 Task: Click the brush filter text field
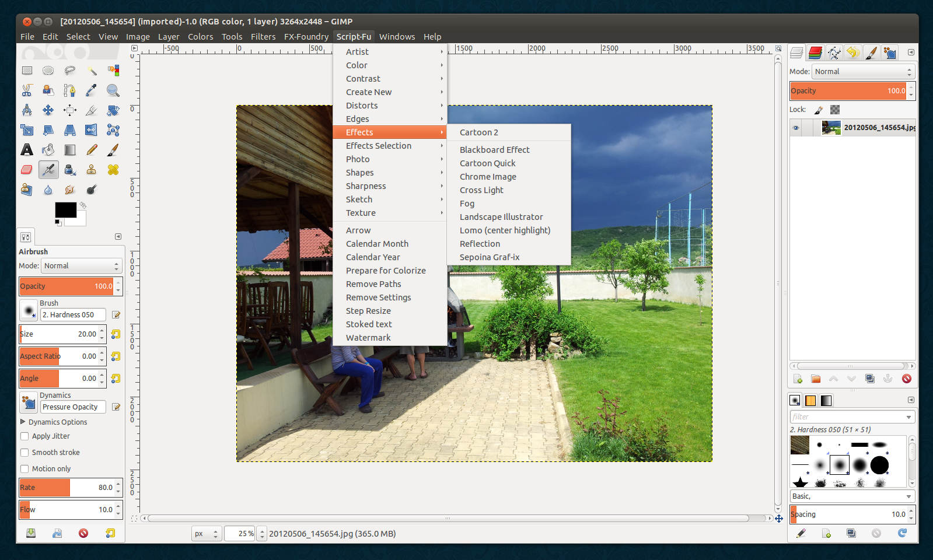847,417
